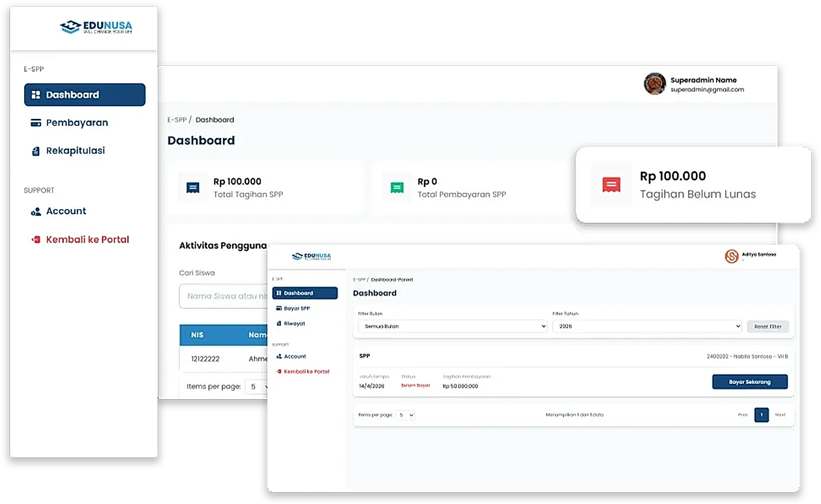Click the blue Total Tagihan SPP icon
Image resolution: width=821 pixels, height=504 pixels.
coord(193,187)
